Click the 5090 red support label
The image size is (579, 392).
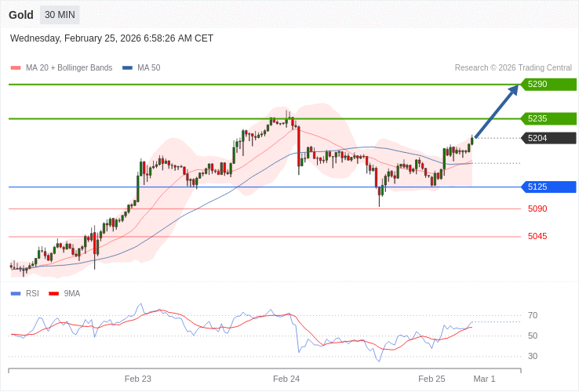(537, 209)
